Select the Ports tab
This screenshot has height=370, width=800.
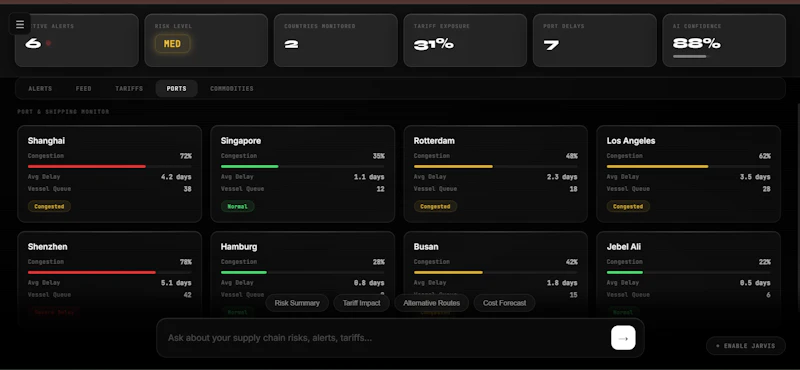pos(177,89)
